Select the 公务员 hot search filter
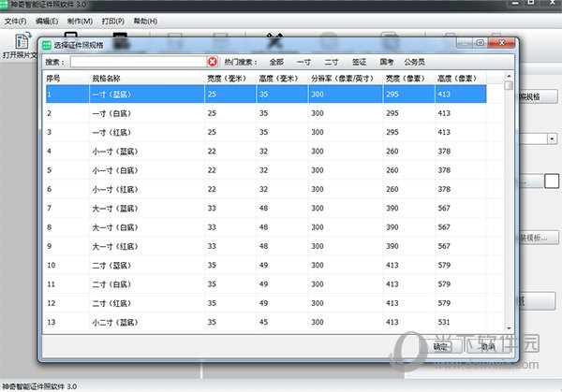Viewport: 562px width, 392px height. pyautogui.click(x=414, y=63)
